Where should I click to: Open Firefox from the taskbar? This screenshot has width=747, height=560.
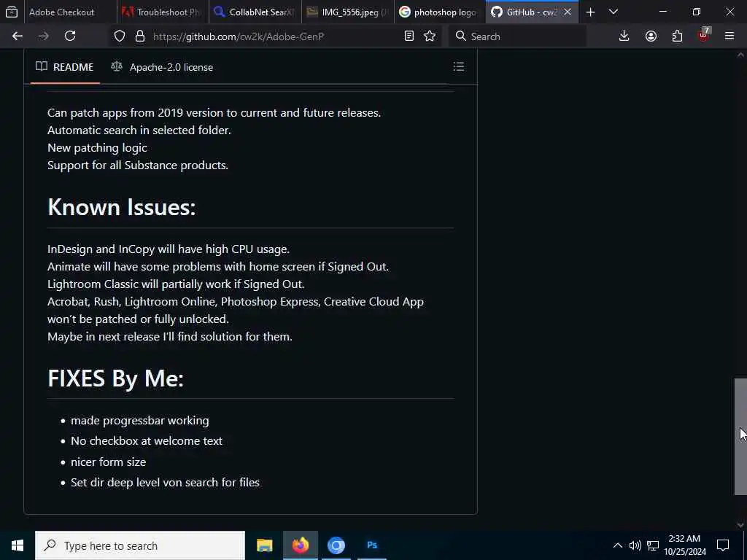(x=300, y=545)
